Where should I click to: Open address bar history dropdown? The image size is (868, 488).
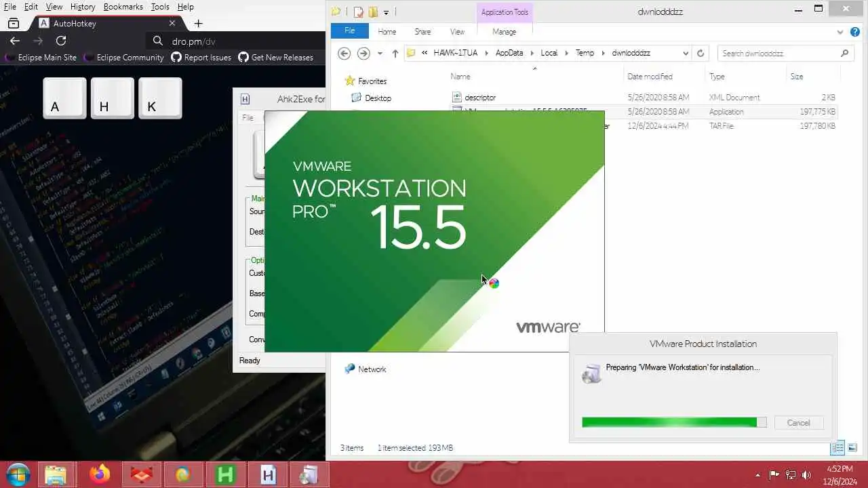click(686, 53)
